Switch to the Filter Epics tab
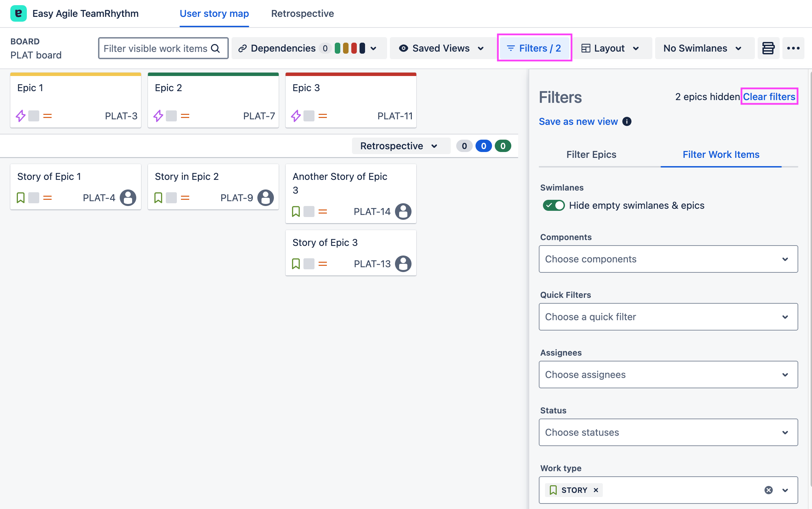Screen dimensions: 812x509 [591, 154]
